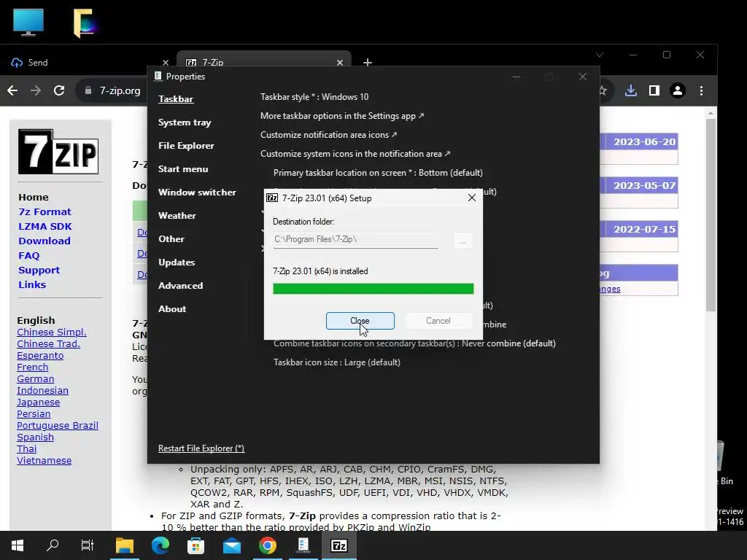Screen dimensions: 747x560
Task: Open Weather section in Properties
Action: click(177, 216)
